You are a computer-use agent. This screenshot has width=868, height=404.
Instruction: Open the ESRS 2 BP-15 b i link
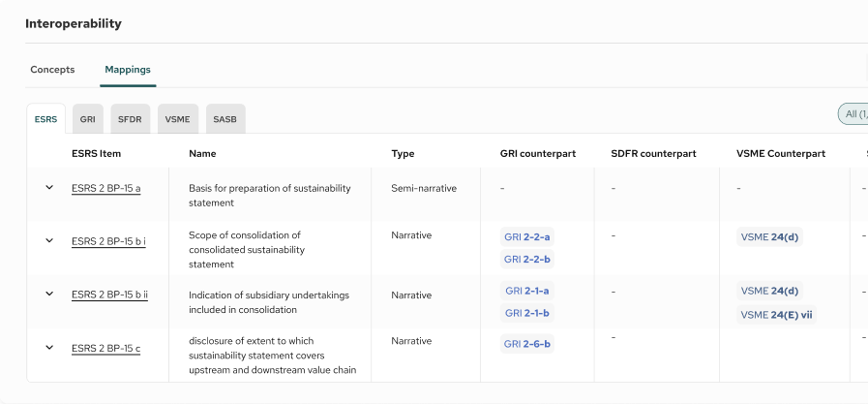[x=108, y=241]
